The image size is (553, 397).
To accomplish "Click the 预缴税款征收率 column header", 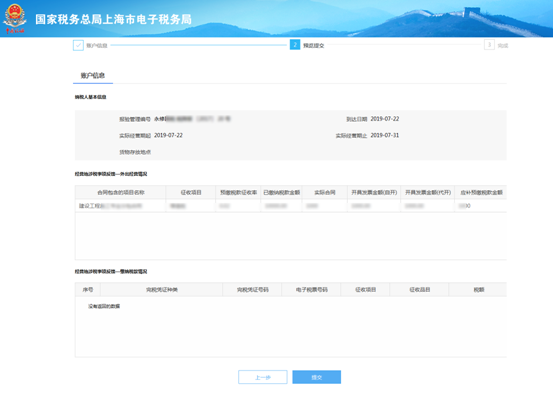I will click(238, 193).
